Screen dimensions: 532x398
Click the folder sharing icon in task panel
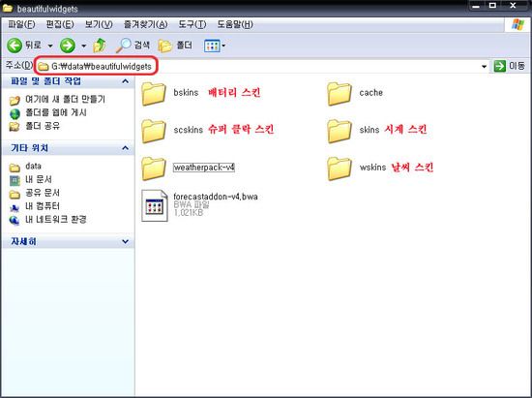[15, 127]
